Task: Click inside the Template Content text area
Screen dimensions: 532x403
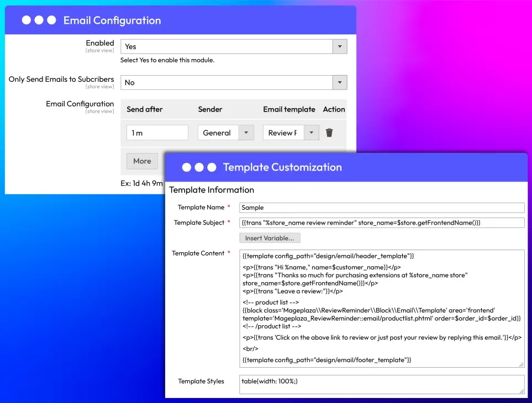Action: pyautogui.click(x=381, y=308)
